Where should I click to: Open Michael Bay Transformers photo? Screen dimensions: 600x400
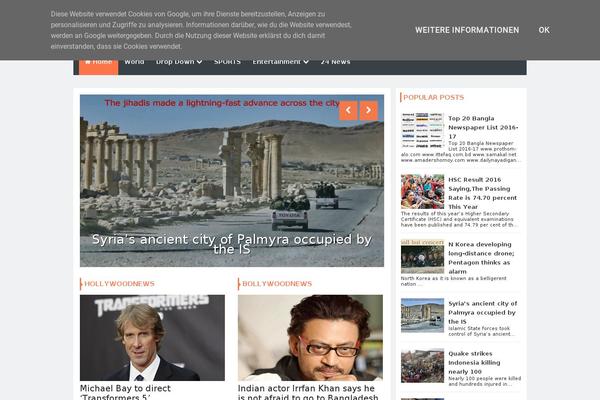pyautogui.click(x=152, y=338)
